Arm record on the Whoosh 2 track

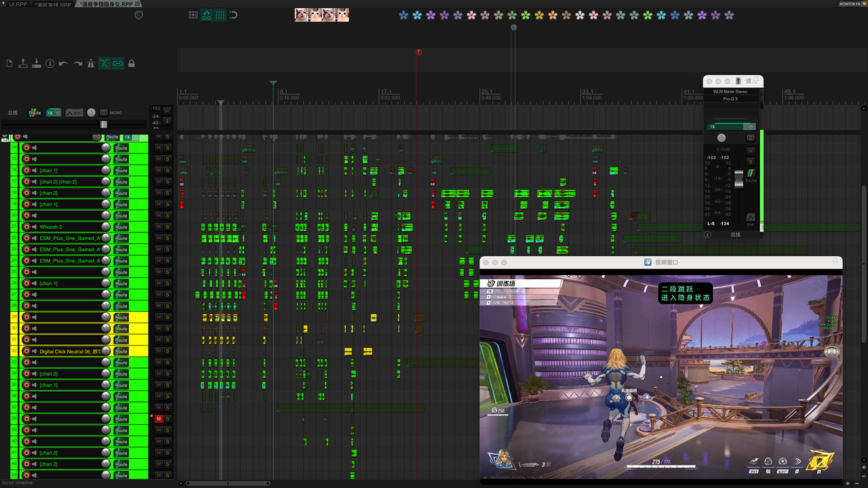pos(26,227)
